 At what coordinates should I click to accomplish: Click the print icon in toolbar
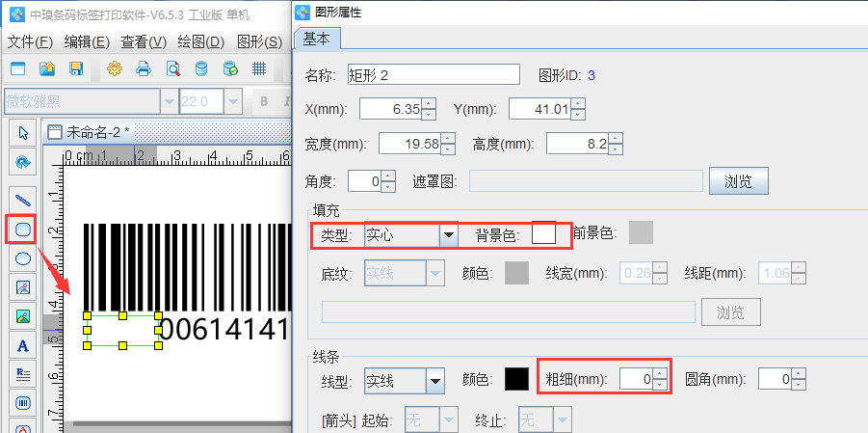(144, 68)
